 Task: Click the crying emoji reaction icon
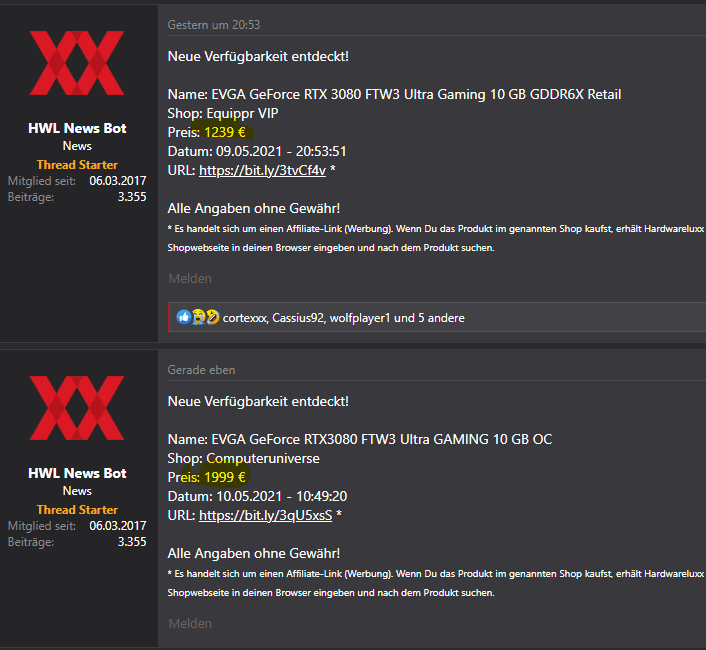coord(198,317)
